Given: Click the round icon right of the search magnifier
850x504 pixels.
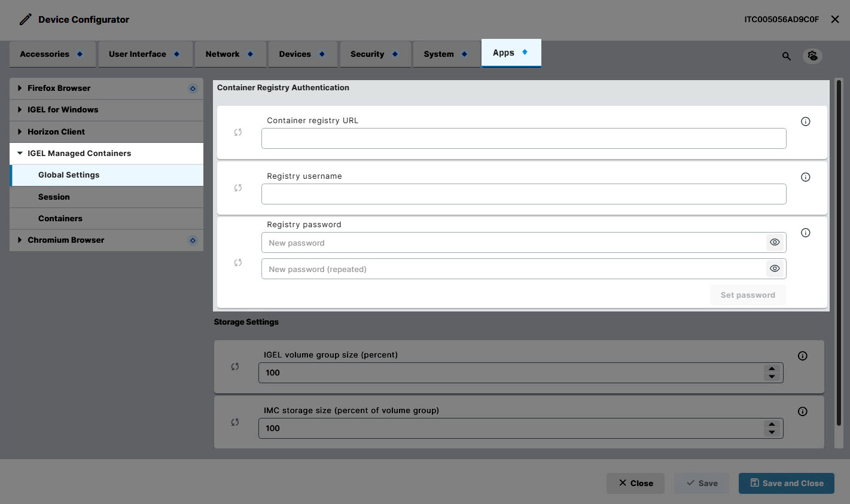Looking at the screenshot, I should [x=812, y=56].
